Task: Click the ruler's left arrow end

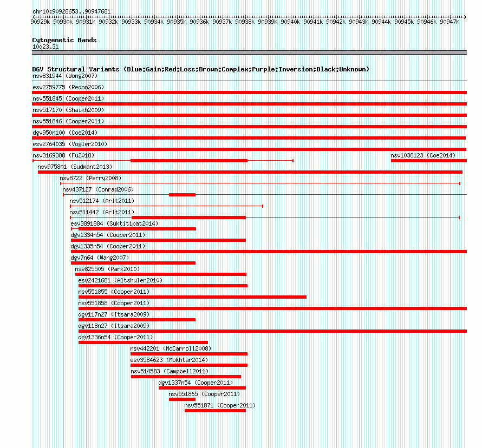Action: 34,17
